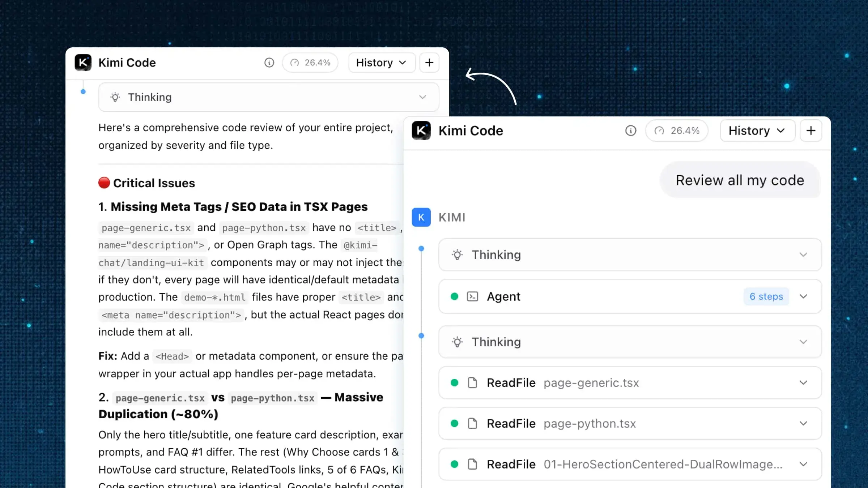
Task: Click the "page-python.tsx" code chip under issue 1
Action: point(264,228)
